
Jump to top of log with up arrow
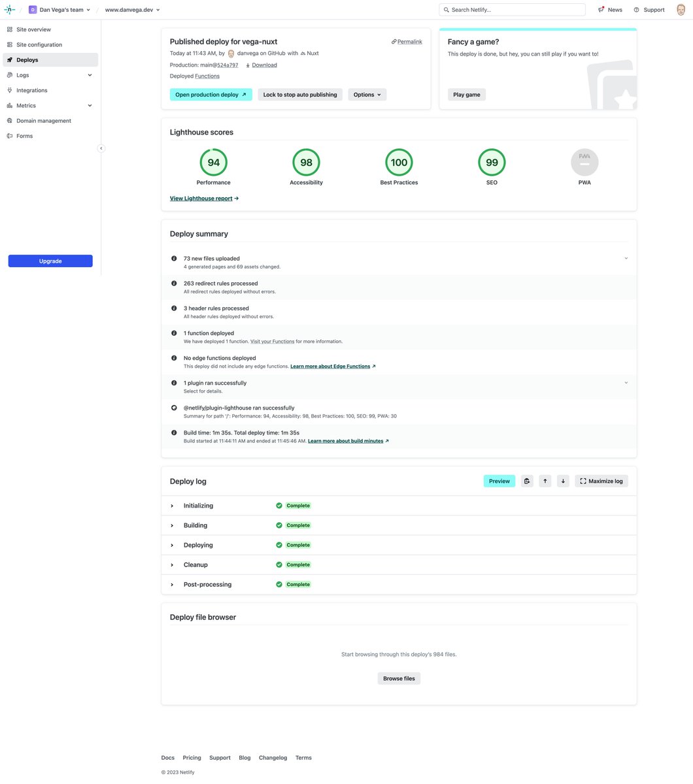pyautogui.click(x=545, y=481)
